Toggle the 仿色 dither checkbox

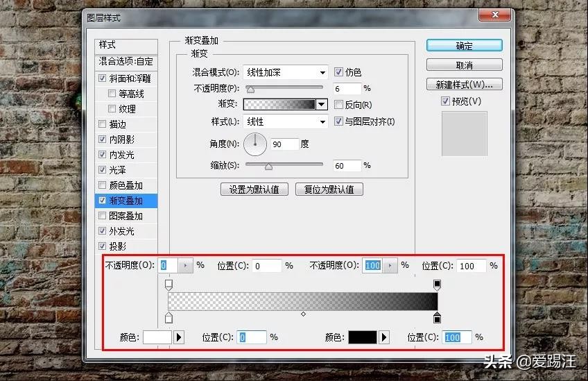point(338,71)
